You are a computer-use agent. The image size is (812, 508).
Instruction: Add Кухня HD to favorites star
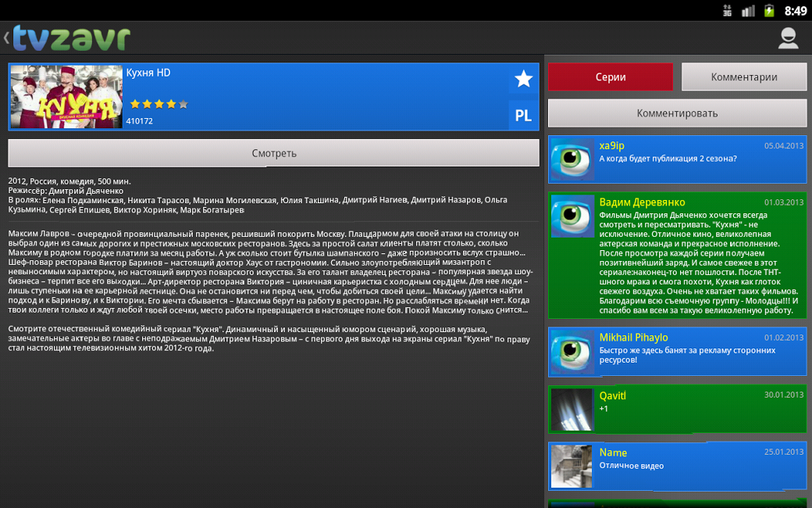point(524,79)
